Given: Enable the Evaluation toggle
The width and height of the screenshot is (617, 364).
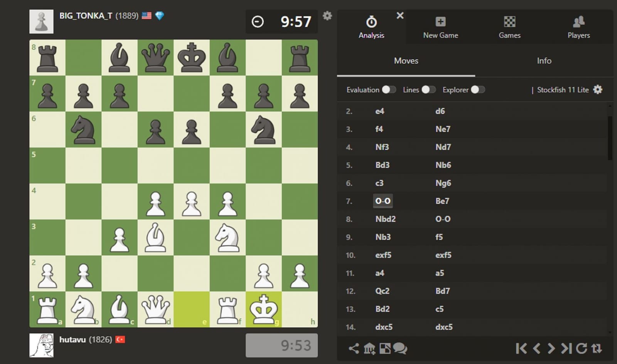Looking at the screenshot, I should [x=389, y=89].
